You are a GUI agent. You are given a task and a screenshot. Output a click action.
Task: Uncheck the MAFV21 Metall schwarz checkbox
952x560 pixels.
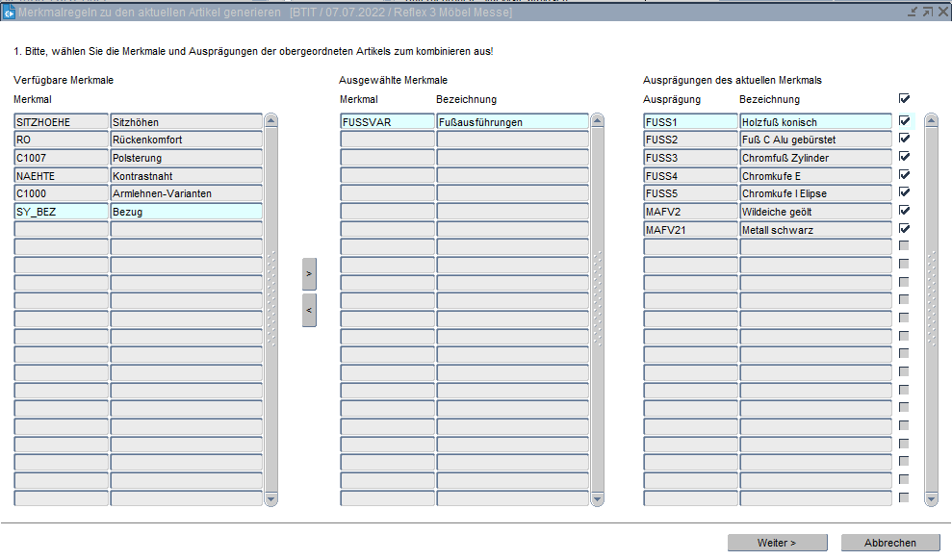coord(904,229)
